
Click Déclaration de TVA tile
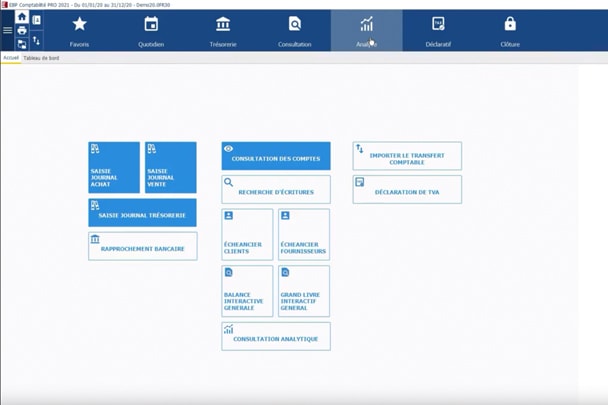(407, 189)
